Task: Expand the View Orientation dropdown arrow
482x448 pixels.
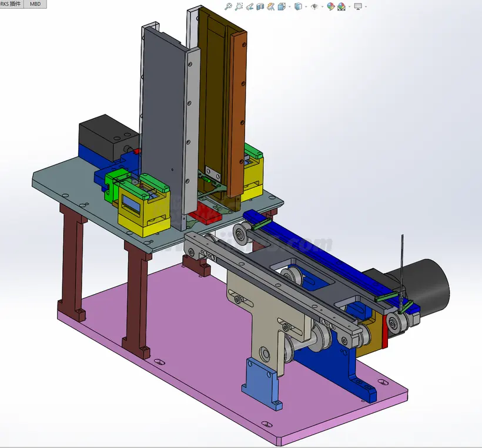Action: click(290, 7)
